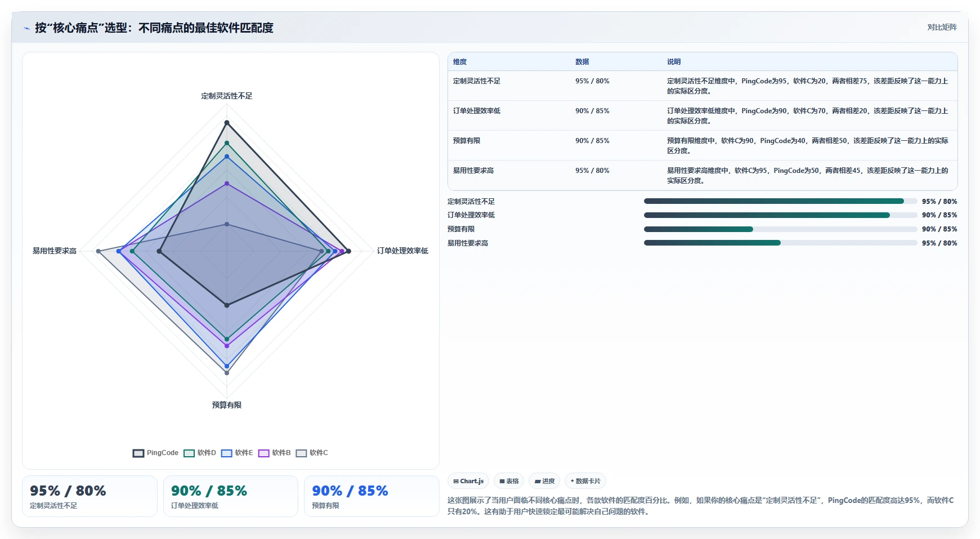Viewport: 980px width, 539px height.
Task: Click the 表格 tag chip
Action: [x=509, y=481]
